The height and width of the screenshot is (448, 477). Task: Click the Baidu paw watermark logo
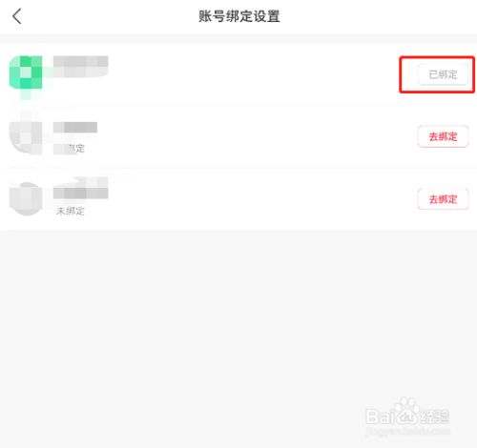[404, 412]
